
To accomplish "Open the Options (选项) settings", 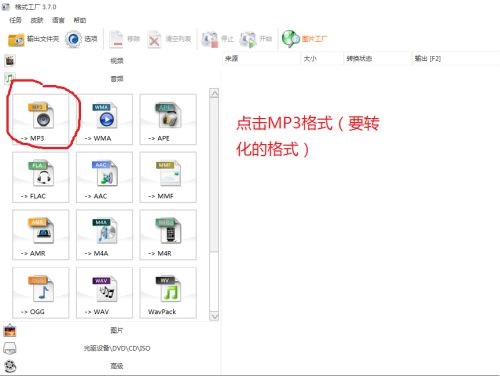I will tap(81, 39).
